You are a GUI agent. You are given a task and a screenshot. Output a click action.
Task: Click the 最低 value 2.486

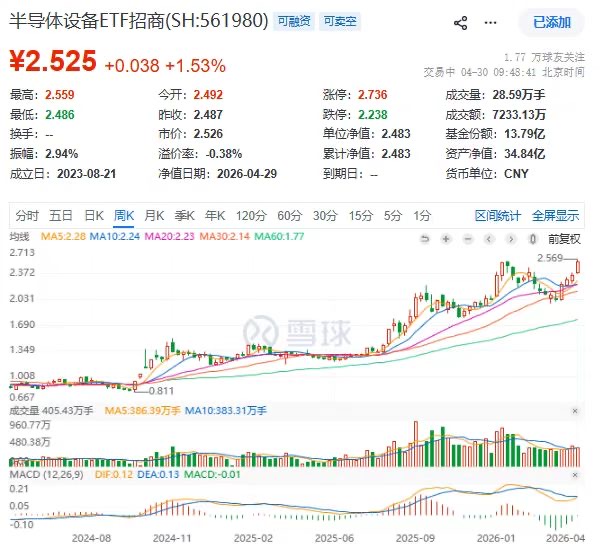(59, 115)
